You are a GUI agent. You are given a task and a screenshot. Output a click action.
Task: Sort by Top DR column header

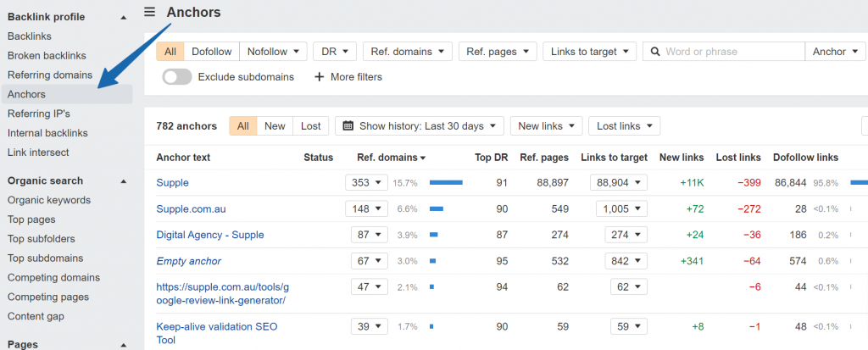click(x=491, y=158)
